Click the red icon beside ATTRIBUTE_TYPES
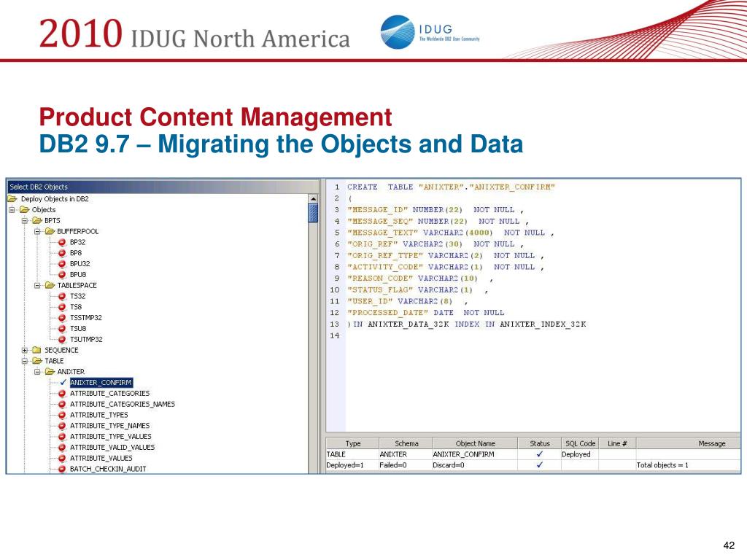 (x=62, y=415)
